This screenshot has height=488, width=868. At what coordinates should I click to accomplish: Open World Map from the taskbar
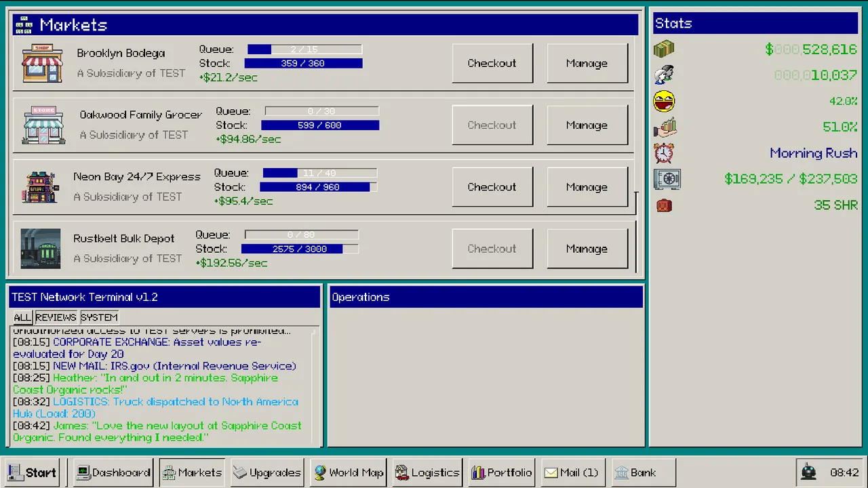pyautogui.click(x=349, y=472)
